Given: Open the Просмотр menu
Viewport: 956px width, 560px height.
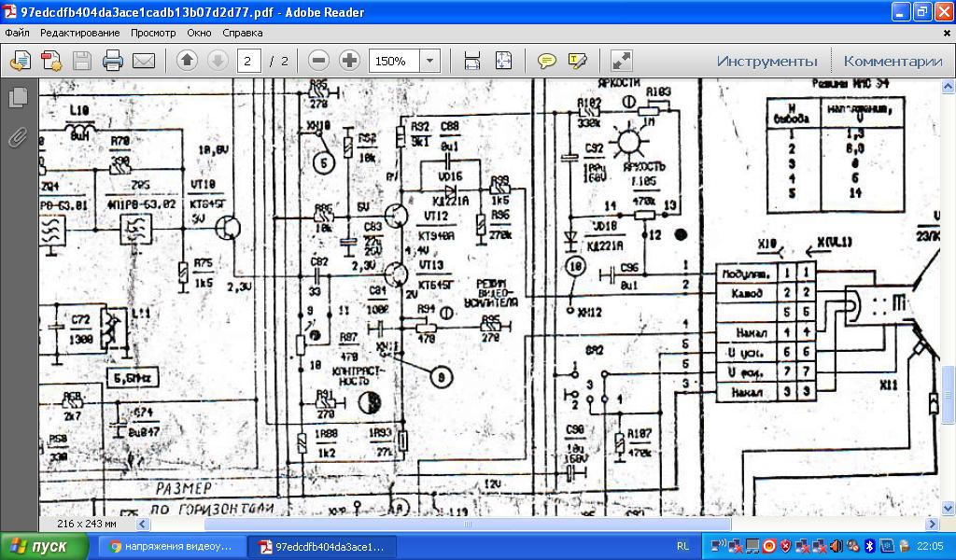Looking at the screenshot, I should pos(153,33).
